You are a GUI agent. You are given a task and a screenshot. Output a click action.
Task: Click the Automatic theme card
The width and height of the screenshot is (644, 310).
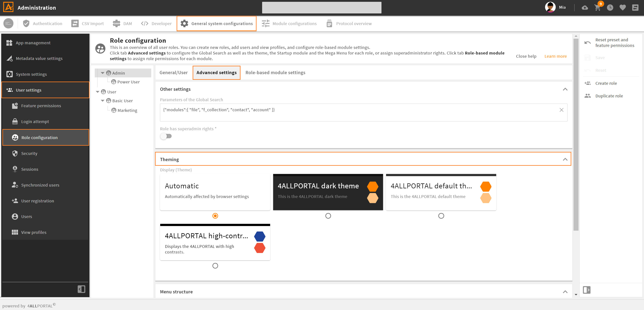[x=215, y=192]
